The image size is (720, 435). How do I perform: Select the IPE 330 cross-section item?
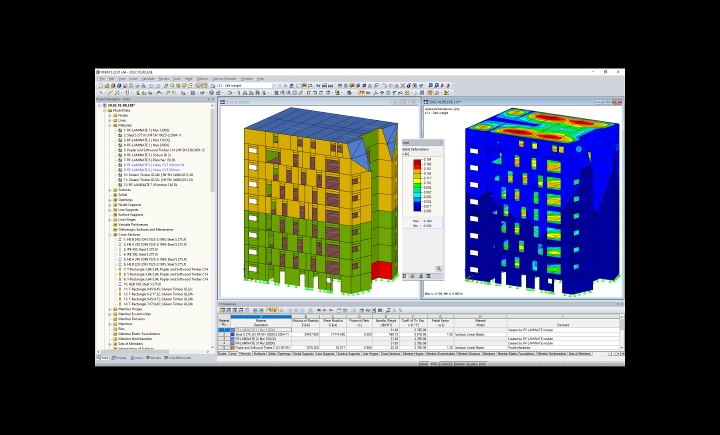tap(141, 254)
